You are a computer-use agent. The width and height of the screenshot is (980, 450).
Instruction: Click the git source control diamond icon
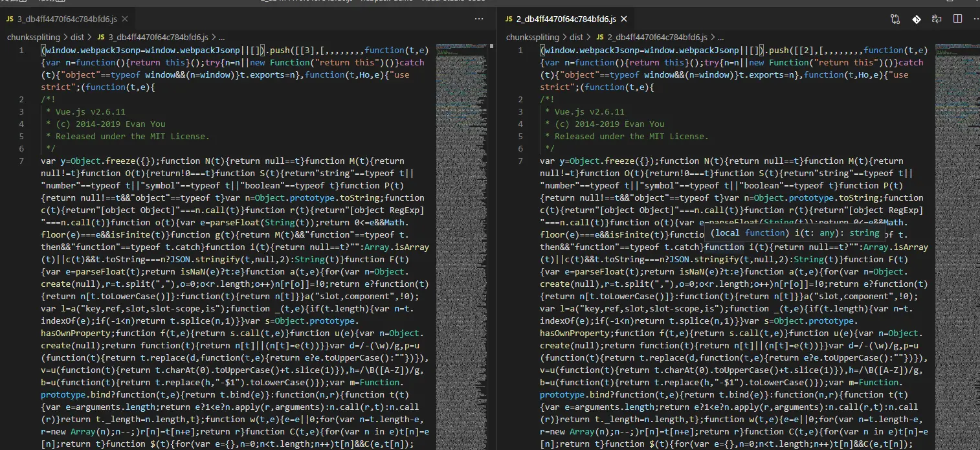pos(917,19)
